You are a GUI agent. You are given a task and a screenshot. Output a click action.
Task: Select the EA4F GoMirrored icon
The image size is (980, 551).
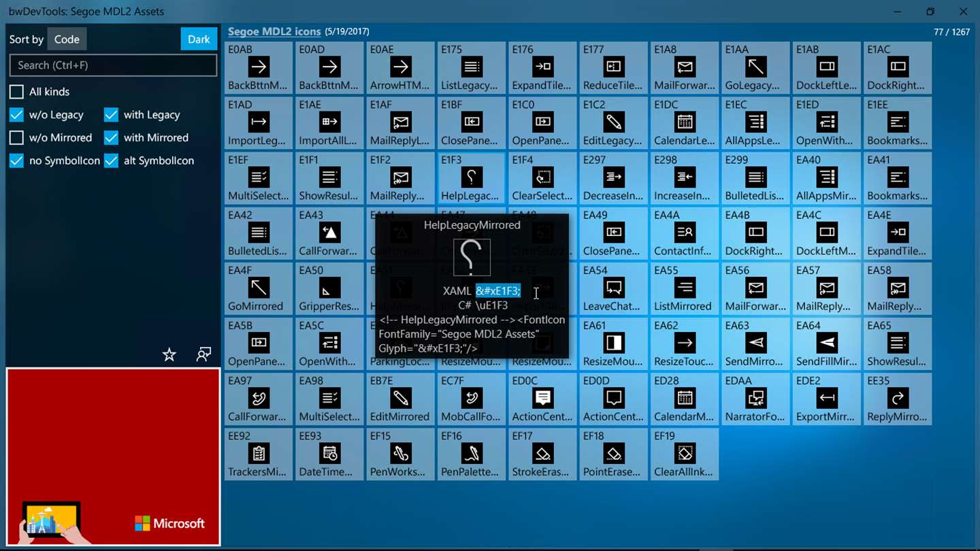(x=259, y=288)
